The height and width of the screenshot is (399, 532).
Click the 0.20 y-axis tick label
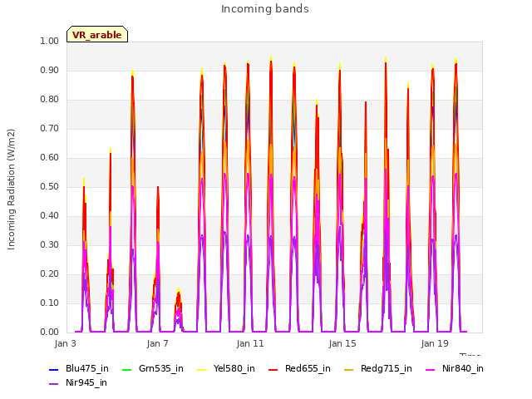(50, 273)
